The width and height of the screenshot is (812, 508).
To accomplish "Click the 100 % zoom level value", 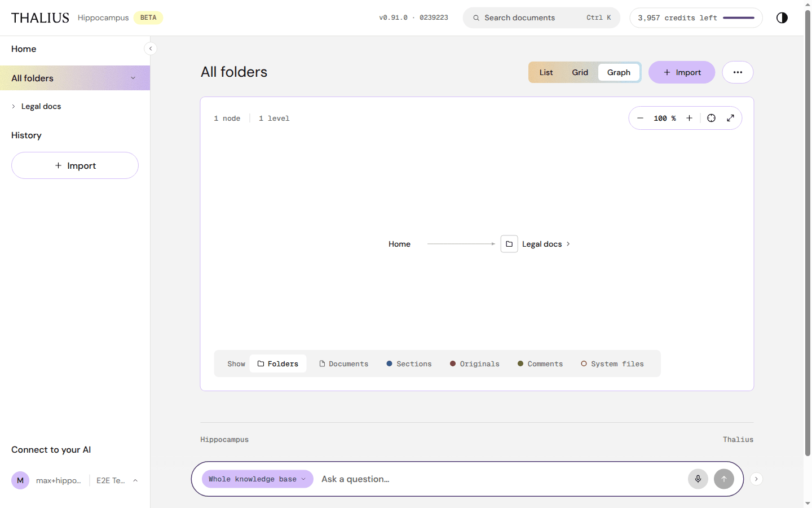I will click(665, 118).
